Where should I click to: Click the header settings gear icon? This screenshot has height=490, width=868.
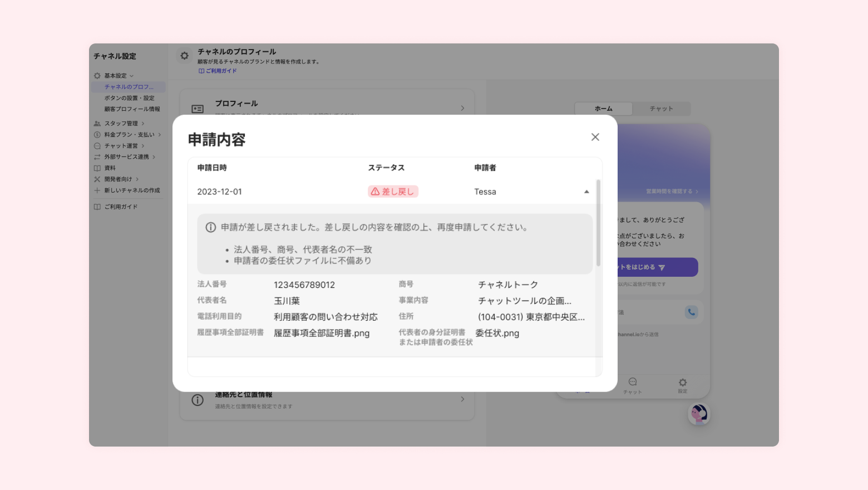point(185,56)
